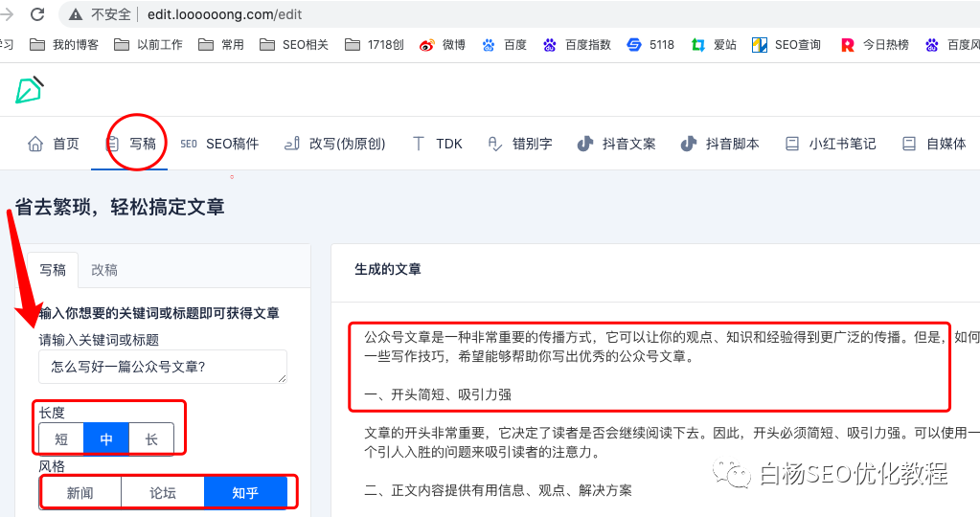The height and width of the screenshot is (517, 980).
Task: Click the note icon before 小红书笔记
Action: pyautogui.click(x=792, y=144)
